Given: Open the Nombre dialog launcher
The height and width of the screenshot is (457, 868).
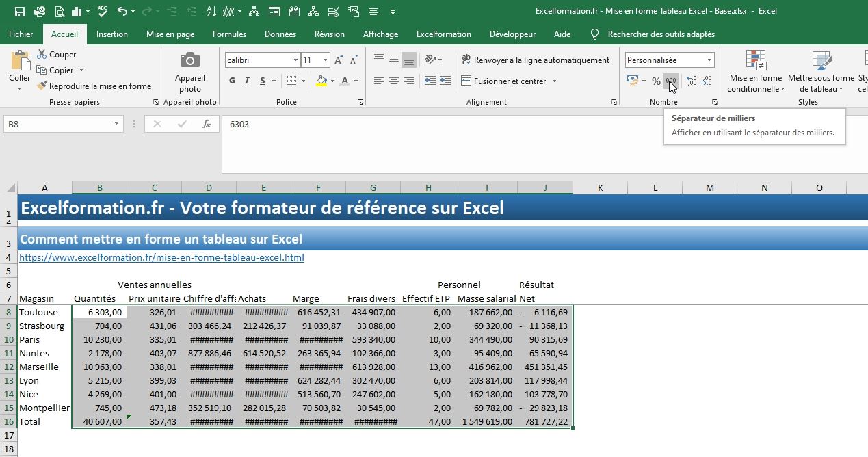Looking at the screenshot, I should tap(715, 102).
